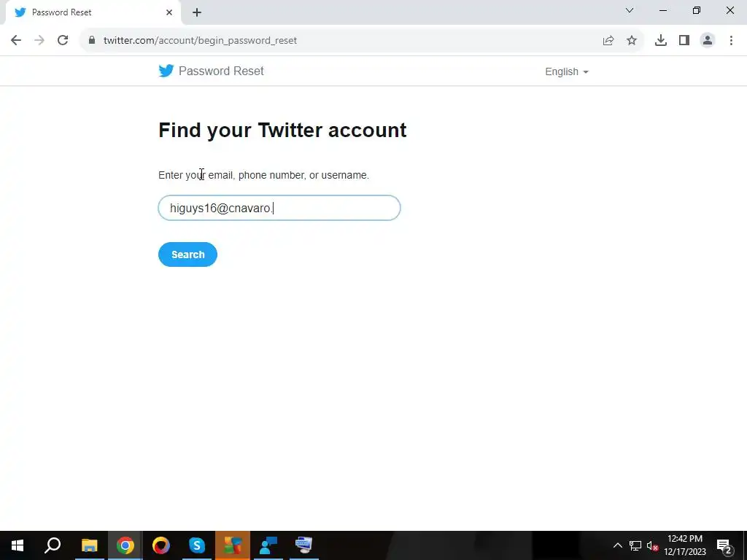Image resolution: width=747 pixels, height=560 pixels.
Task: View site information via the lock icon
Action: [x=92, y=41]
